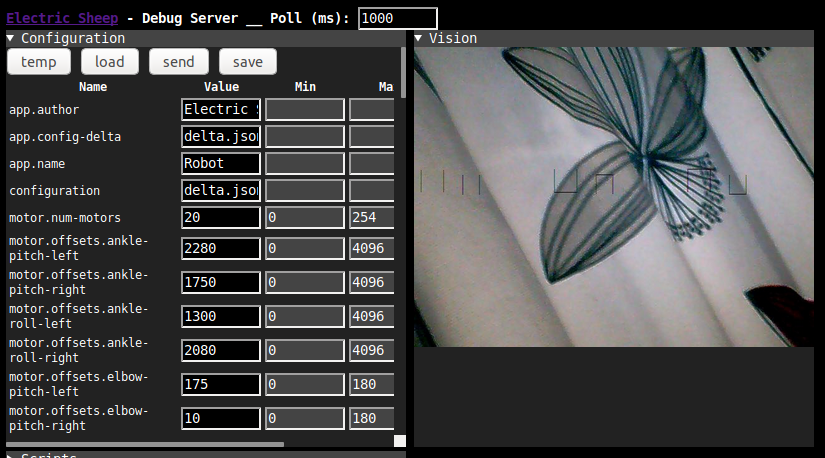This screenshot has width=825, height=458.
Task: Edit ankle-roll-right offset value 2080
Action: [221, 350]
